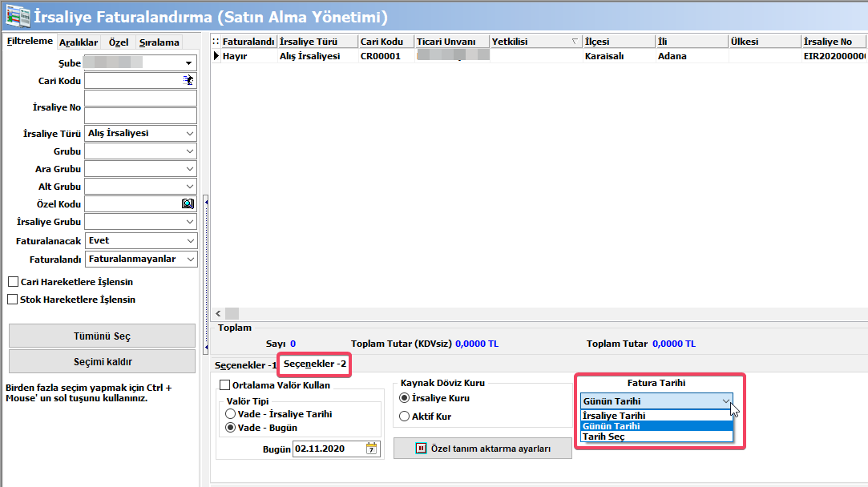
Task: Click the Karaisalı cell in the grid
Action: pyautogui.click(x=619, y=56)
